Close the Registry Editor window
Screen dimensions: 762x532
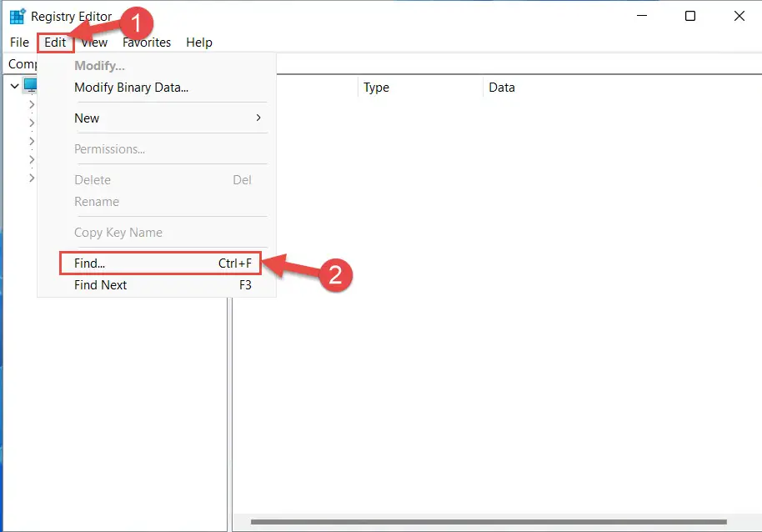[x=739, y=16]
